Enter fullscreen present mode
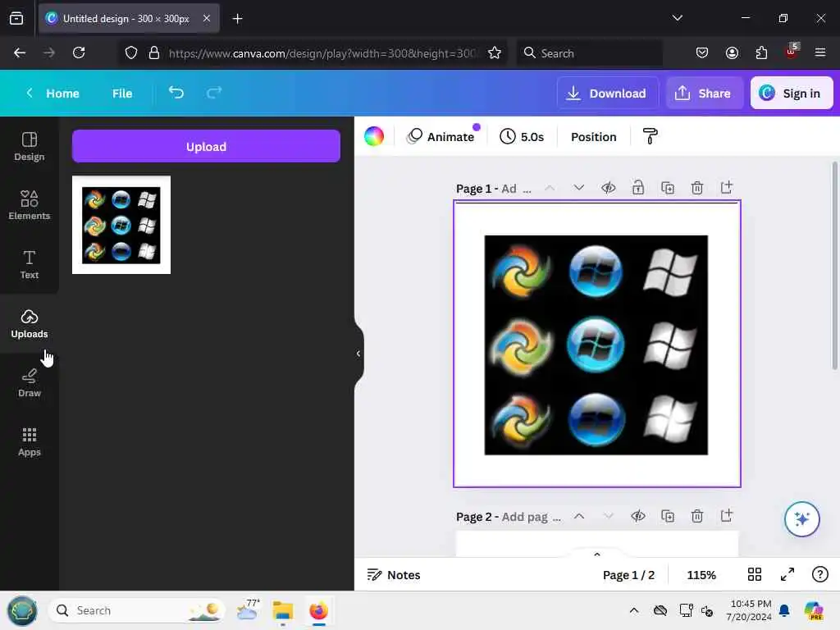Image resolution: width=840 pixels, height=630 pixels. point(787,575)
